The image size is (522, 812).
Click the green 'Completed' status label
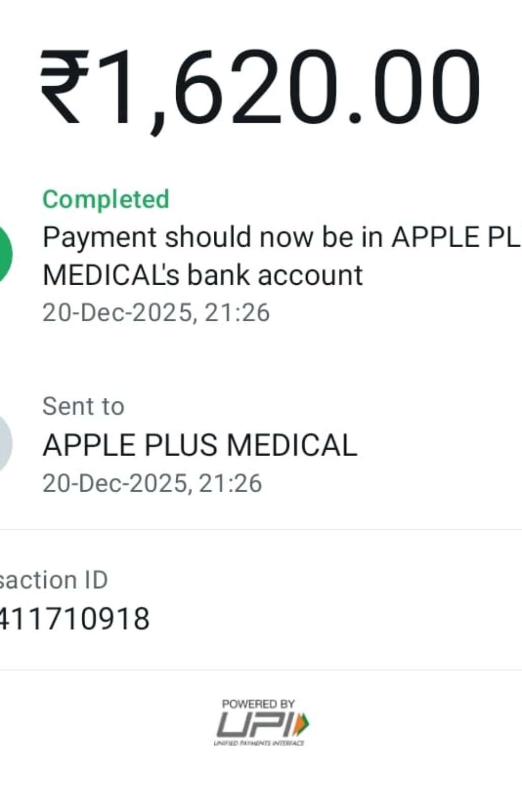coord(106,199)
